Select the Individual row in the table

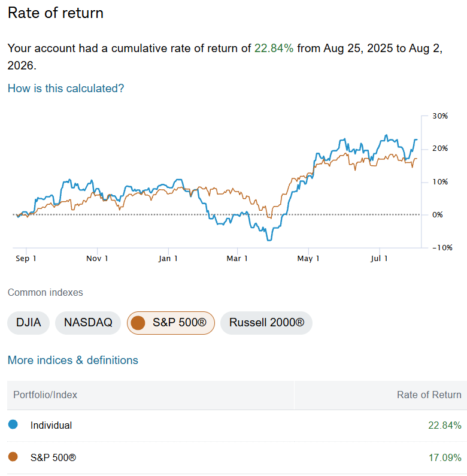tap(237, 425)
